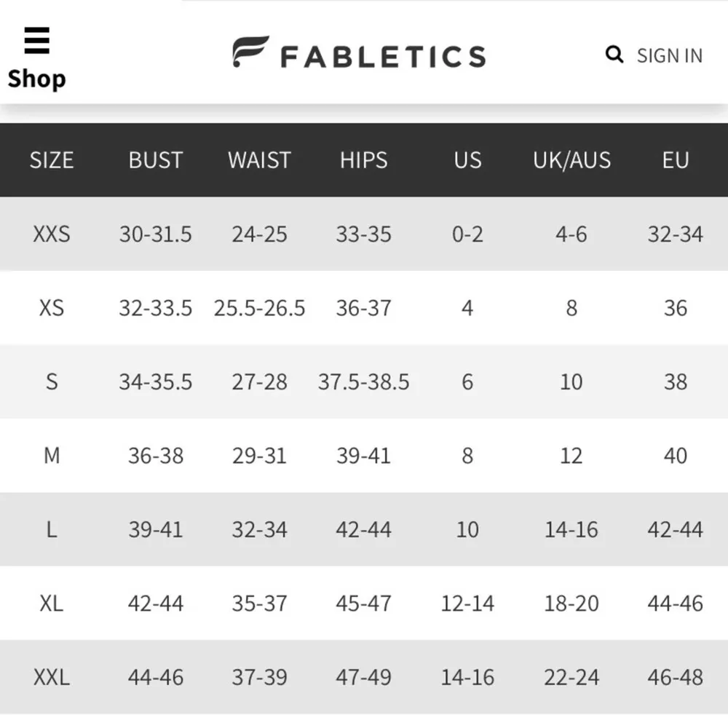The width and height of the screenshot is (728, 728).
Task: Click the L size row label
Action: coord(52,529)
